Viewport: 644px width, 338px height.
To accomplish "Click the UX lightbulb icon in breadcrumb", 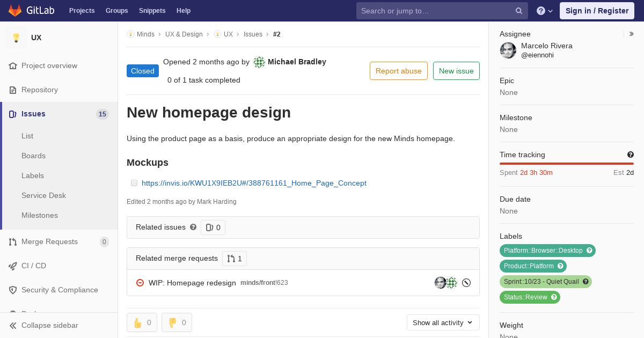I will click(217, 34).
